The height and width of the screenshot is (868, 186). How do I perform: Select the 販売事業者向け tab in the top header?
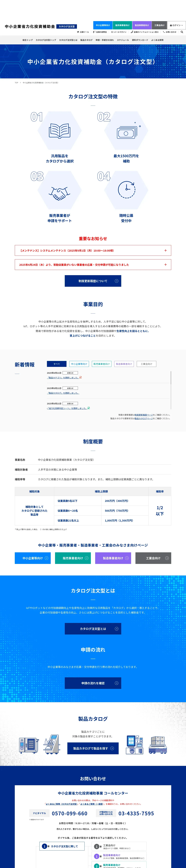click(x=123, y=25)
